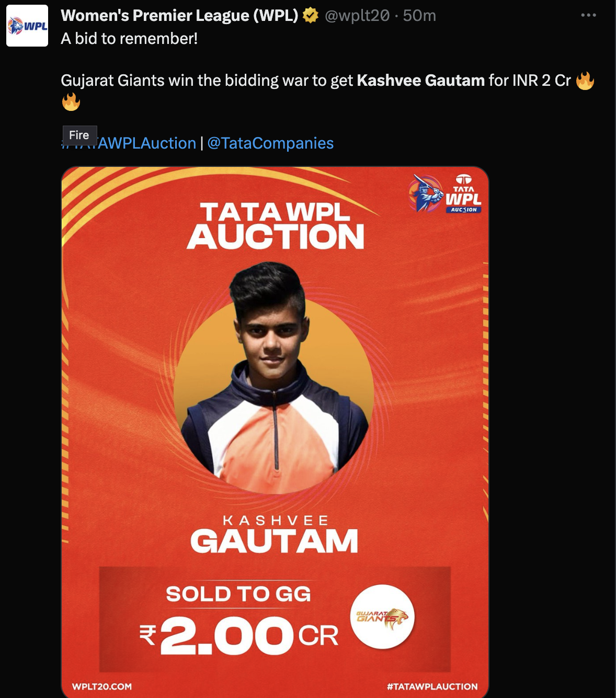This screenshot has height=698, width=616.
Task: Click the Gujarat Giants circular logo
Action: pos(383,617)
